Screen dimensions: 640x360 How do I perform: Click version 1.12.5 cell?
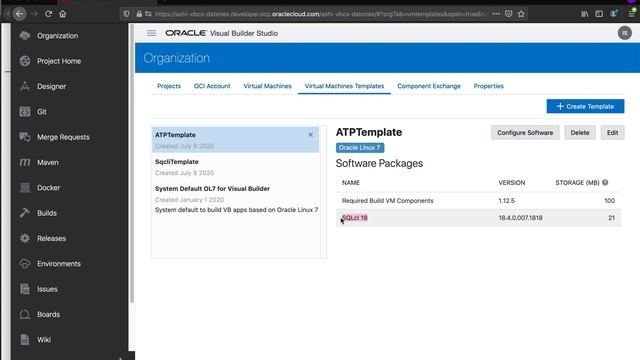[x=507, y=201]
